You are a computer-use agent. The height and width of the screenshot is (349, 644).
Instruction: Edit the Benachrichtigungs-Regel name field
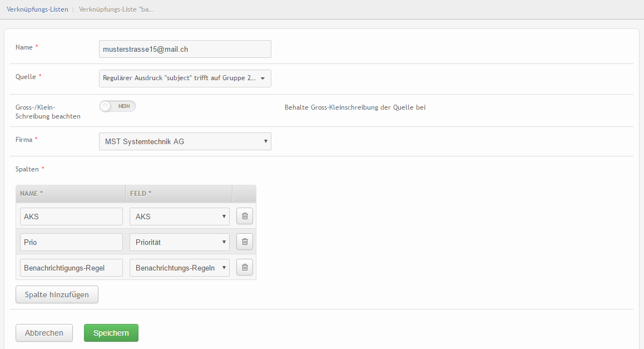[x=71, y=268]
